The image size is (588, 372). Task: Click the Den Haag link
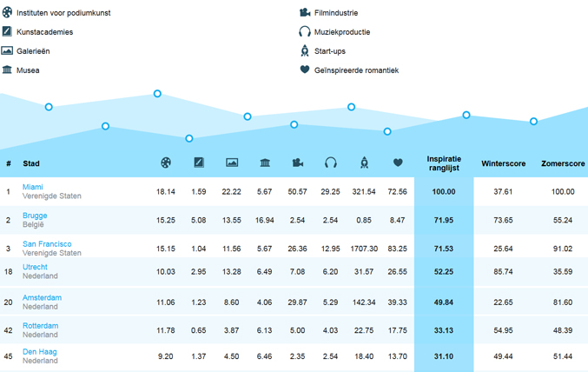tap(40, 352)
